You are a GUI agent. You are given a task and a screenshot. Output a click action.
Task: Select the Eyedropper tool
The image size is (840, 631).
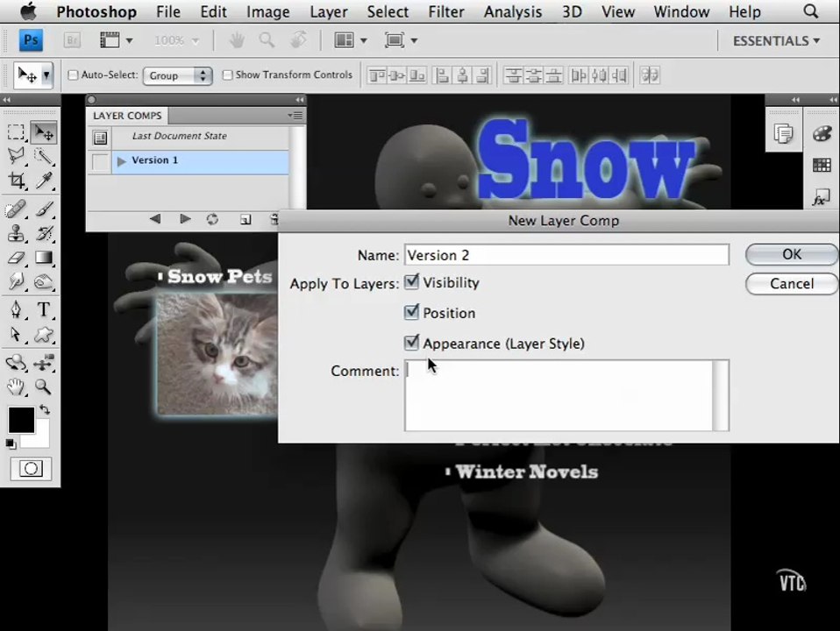click(44, 181)
